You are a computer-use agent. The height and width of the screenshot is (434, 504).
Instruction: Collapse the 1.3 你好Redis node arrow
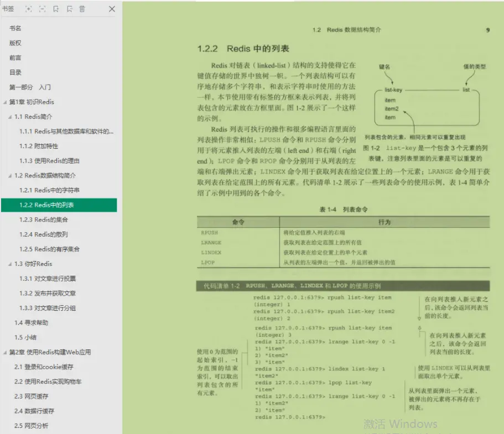[10, 264]
